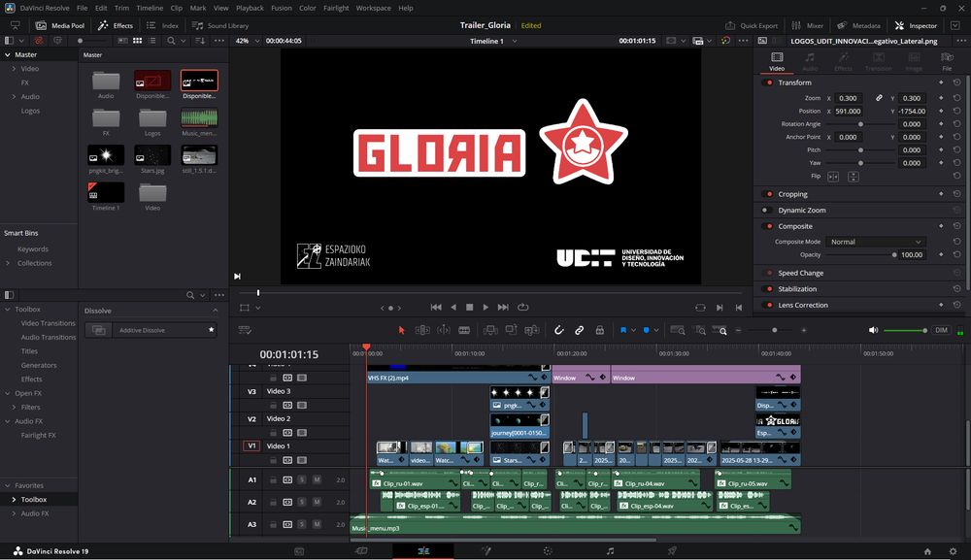
Task: Toggle the Media Pool panel button
Action: pos(60,25)
